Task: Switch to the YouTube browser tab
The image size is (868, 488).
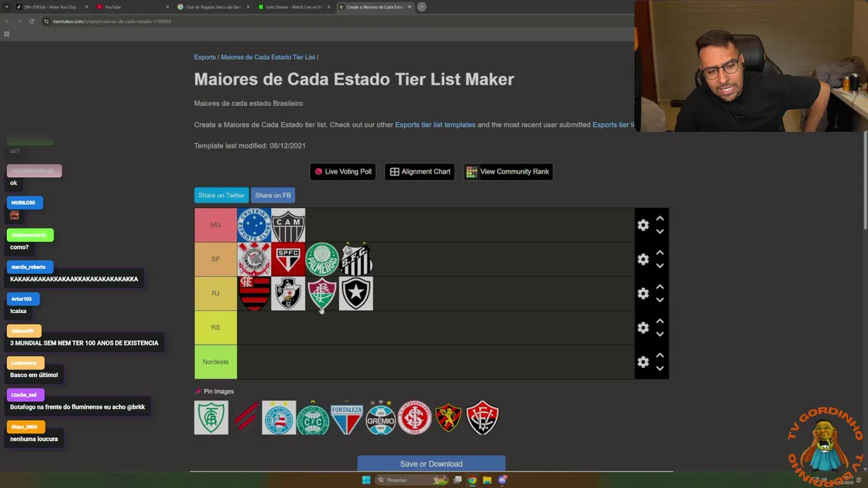Action: pos(131,7)
